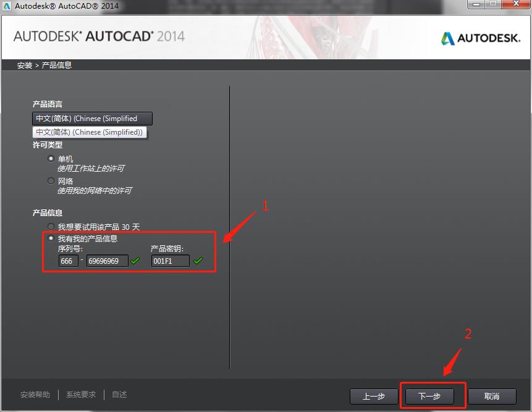Go back with the 上一步 button
The height and width of the screenshot is (412, 532).
click(x=374, y=396)
